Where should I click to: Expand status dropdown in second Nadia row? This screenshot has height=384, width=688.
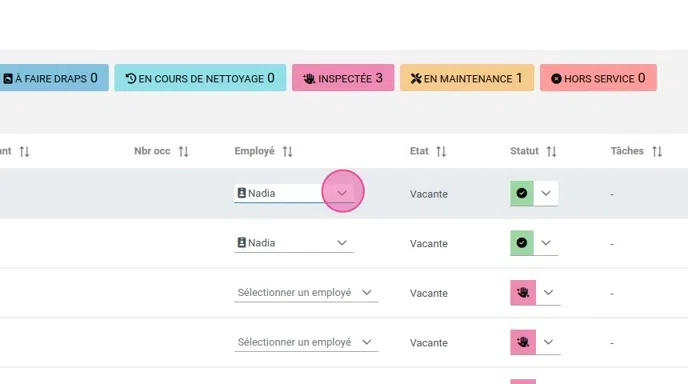[546, 243]
